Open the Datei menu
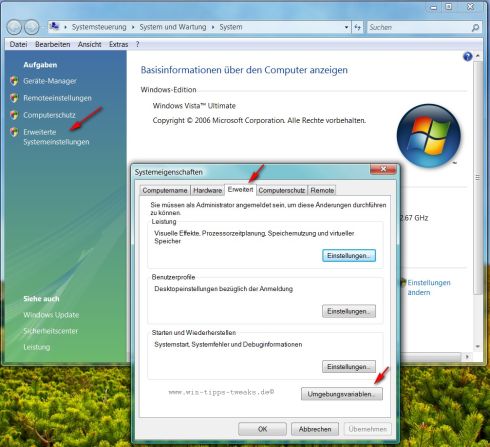This screenshot has width=490, height=447. click(x=18, y=44)
